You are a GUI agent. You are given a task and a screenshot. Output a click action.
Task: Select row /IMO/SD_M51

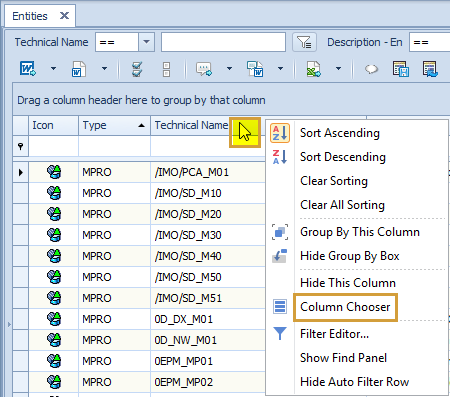click(x=188, y=298)
